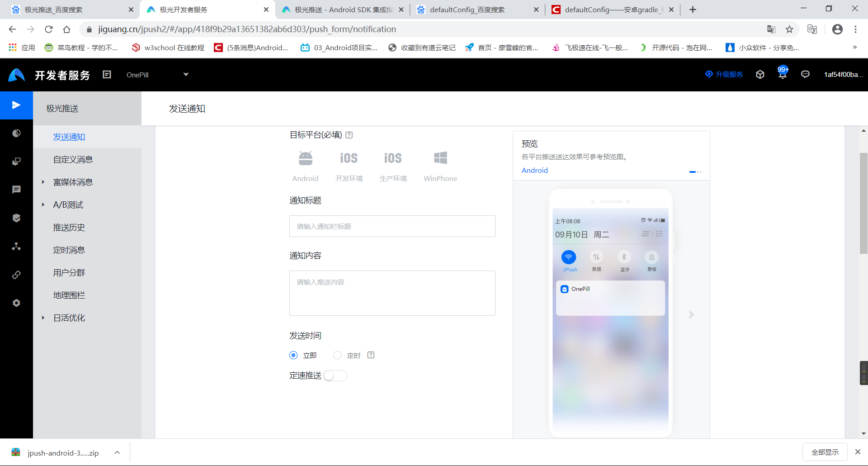868x466 pixels.
Task: Select the 定时 send time radio button
Action: coord(337,355)
